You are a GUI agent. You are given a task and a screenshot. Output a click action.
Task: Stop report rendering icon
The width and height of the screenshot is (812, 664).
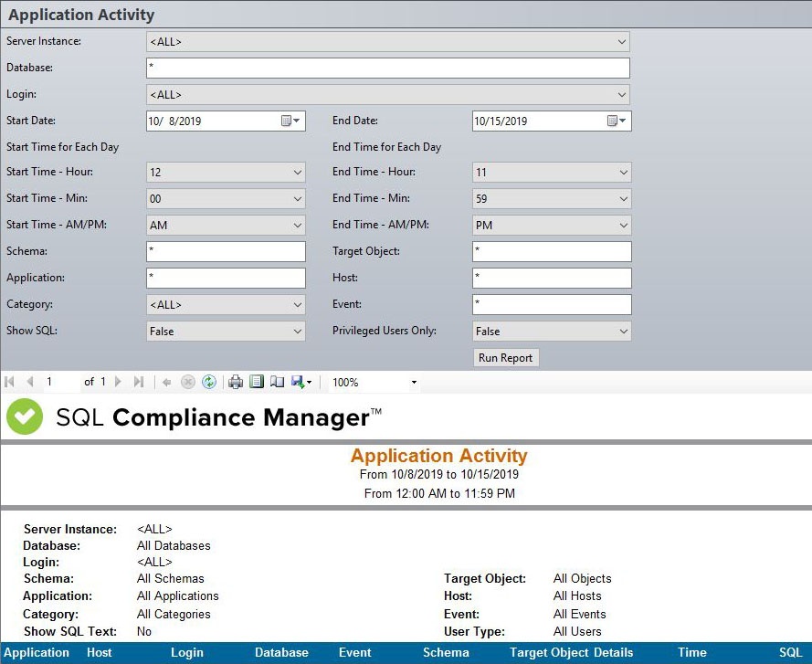click(x=188, y=383)
